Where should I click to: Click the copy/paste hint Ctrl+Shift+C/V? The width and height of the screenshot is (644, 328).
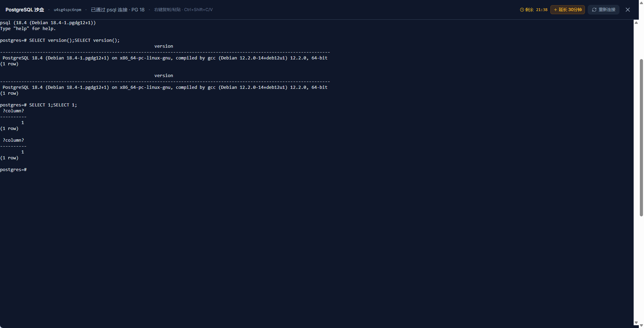pos(183,10)
